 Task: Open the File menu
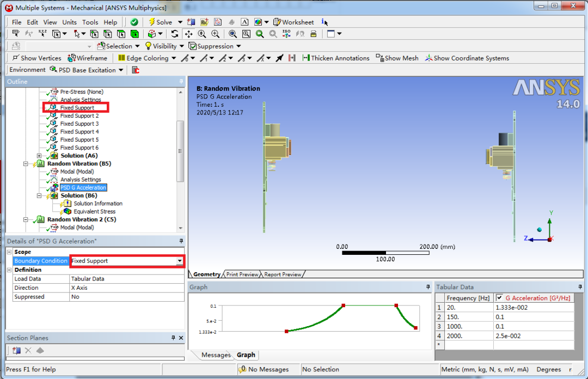(x=16, y=22)
